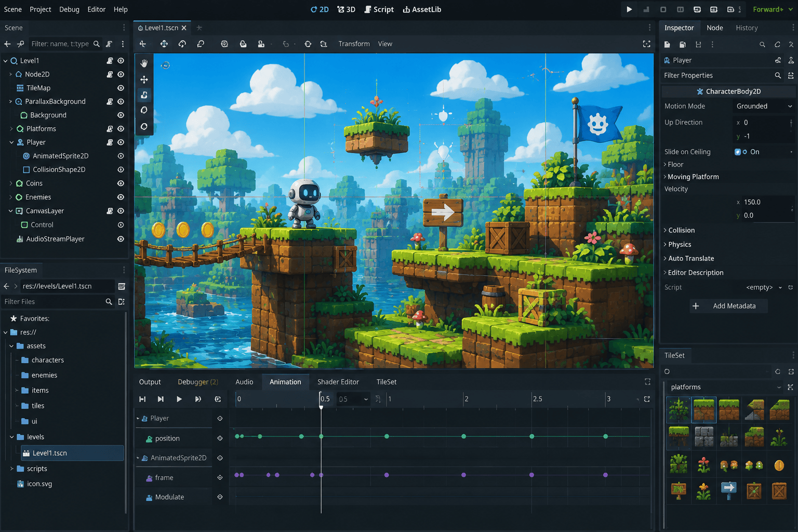The width and height of the screenshot is (798, 532).
Task: Hide the CanvasLayer node
Action: pos(121,211)
